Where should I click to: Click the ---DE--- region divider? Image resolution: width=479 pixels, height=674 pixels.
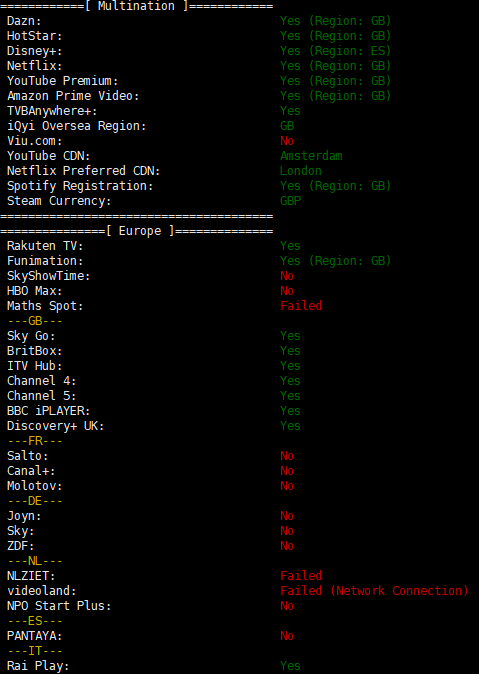[x=35, y=501]
